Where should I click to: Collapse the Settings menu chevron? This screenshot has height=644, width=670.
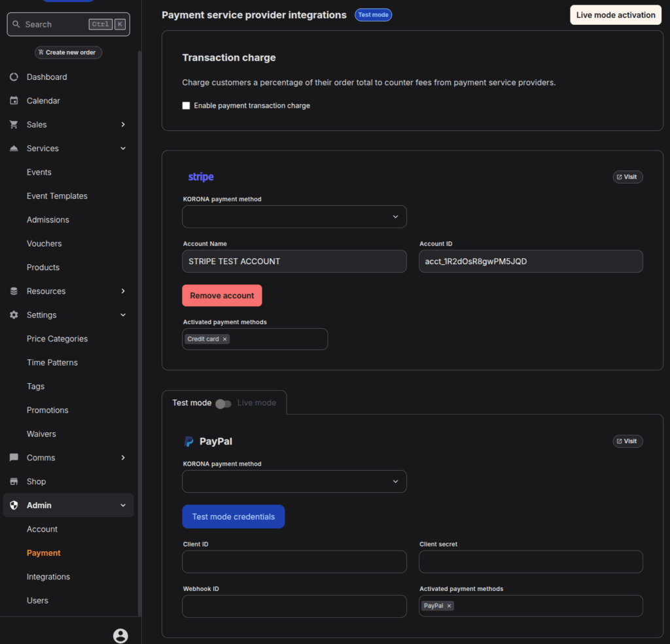[x=123, y=315]
